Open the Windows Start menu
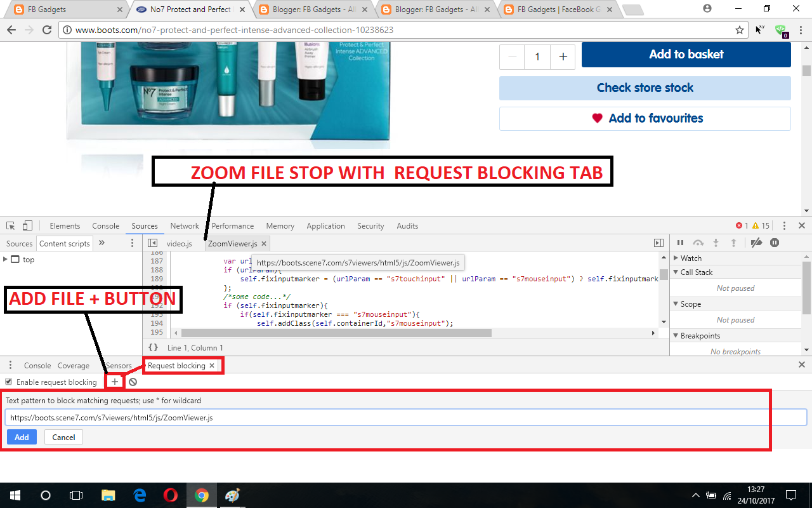The width and height of the screenshot is (812, 508). [15, 495]
